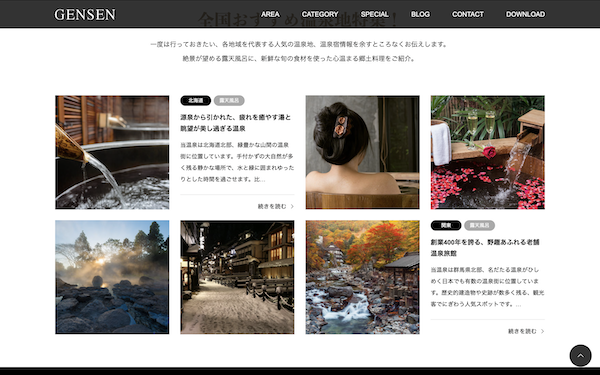
Task: Open the 源泉から引かれた article title
Action: 236,123
